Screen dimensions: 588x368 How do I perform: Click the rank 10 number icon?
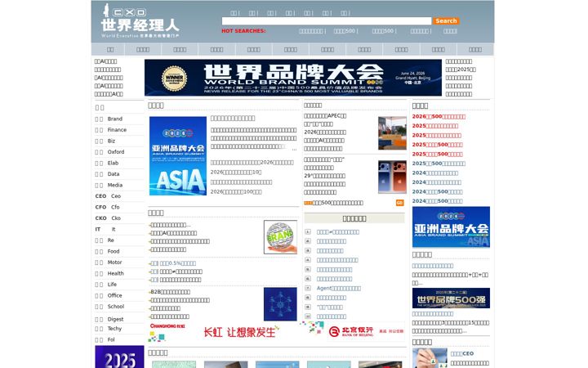308,316
